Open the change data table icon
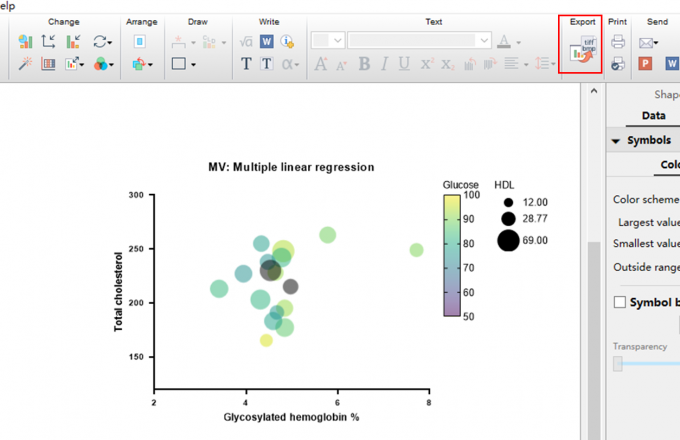 tap(48, 64)
